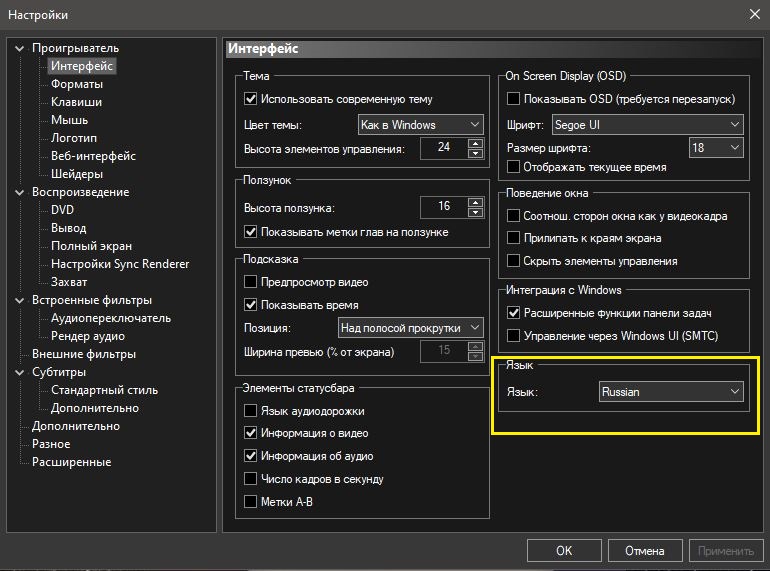This screenshot has height=571, width=770.
Task: Select 'Дополнительно' under Субтитры
Action: tap(95, 408)
